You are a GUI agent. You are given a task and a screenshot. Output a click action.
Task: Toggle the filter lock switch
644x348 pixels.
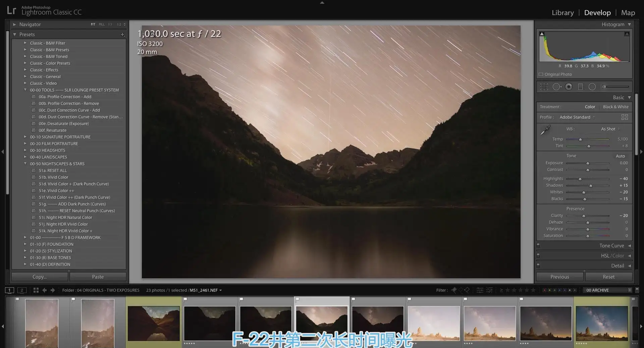637,290
